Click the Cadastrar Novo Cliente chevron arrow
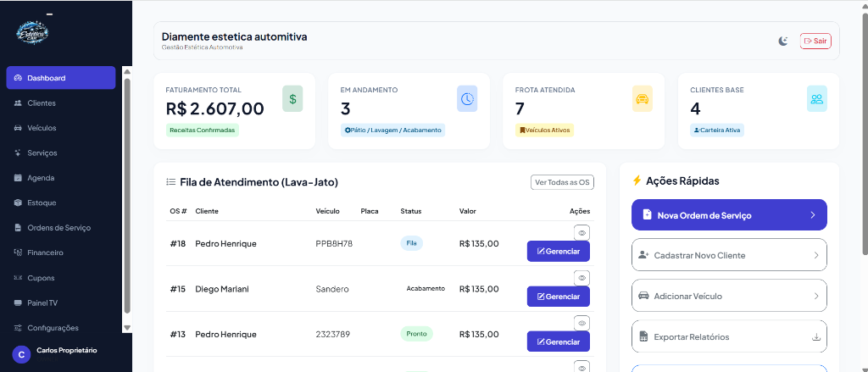This screenshot has height=372, width=868. click(x=816, y=255)
